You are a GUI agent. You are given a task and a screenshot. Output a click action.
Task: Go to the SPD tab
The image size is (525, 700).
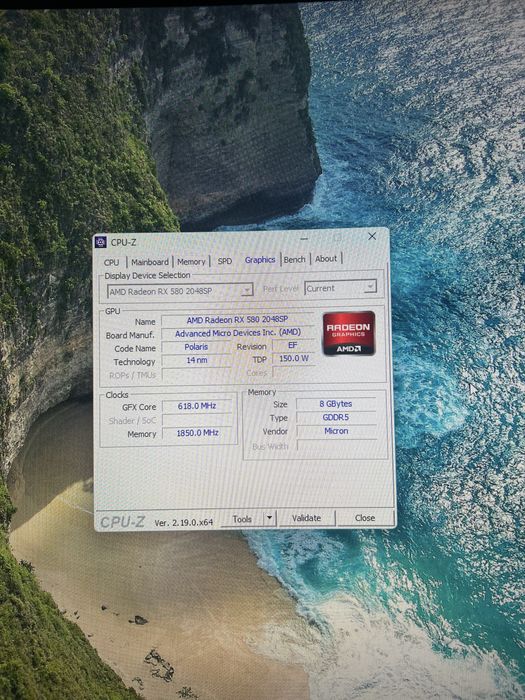pyautogui.click(x=225, y=261)
